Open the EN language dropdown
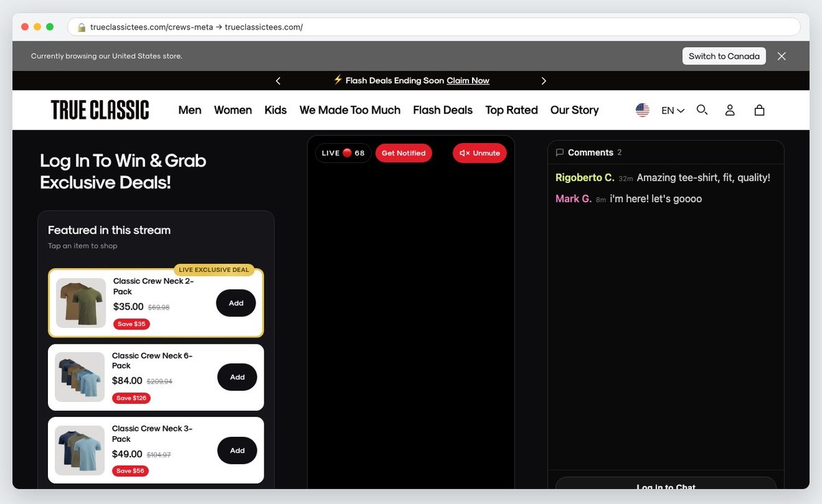This screenshot has height=504, width=822. (x=673, y=110)
